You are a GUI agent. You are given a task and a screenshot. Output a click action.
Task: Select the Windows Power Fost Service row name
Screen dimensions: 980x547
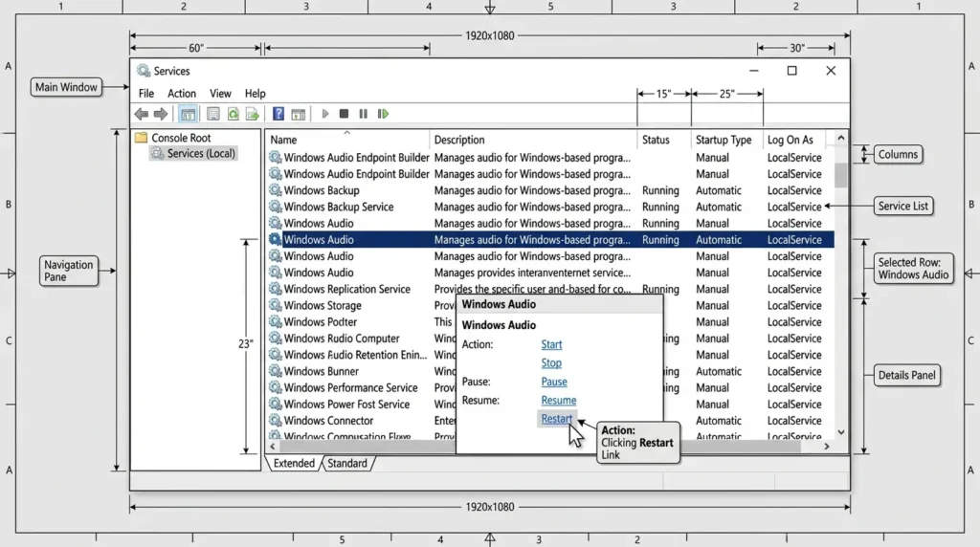click(x=346, y=404)
